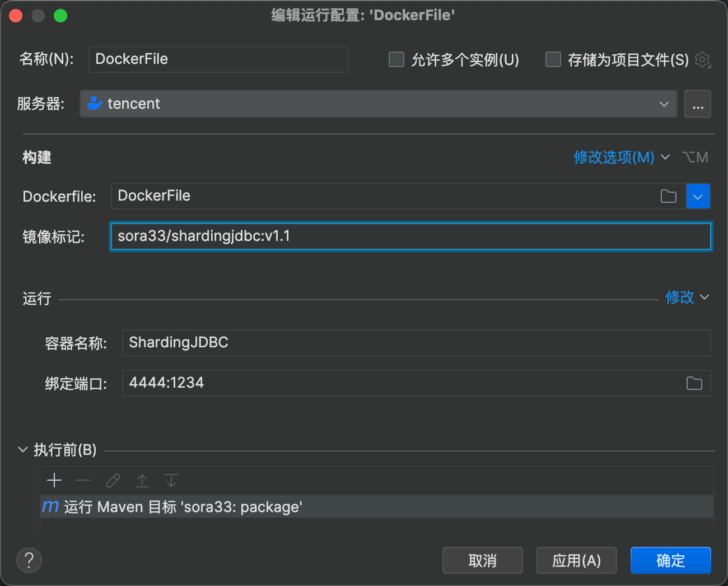The height and width of the screenshot is (586, 728).
Task: Click the minus icon to remove task
Action: 83,480
